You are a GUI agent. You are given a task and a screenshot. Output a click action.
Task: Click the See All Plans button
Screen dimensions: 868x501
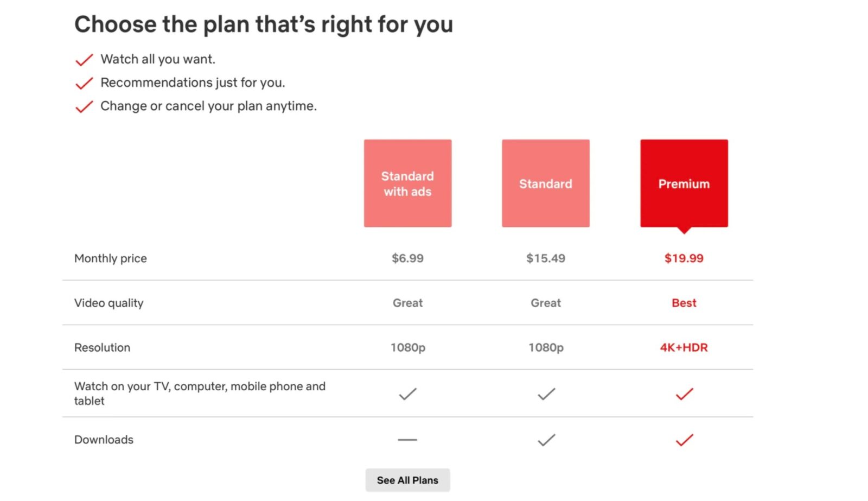point(407,480)
